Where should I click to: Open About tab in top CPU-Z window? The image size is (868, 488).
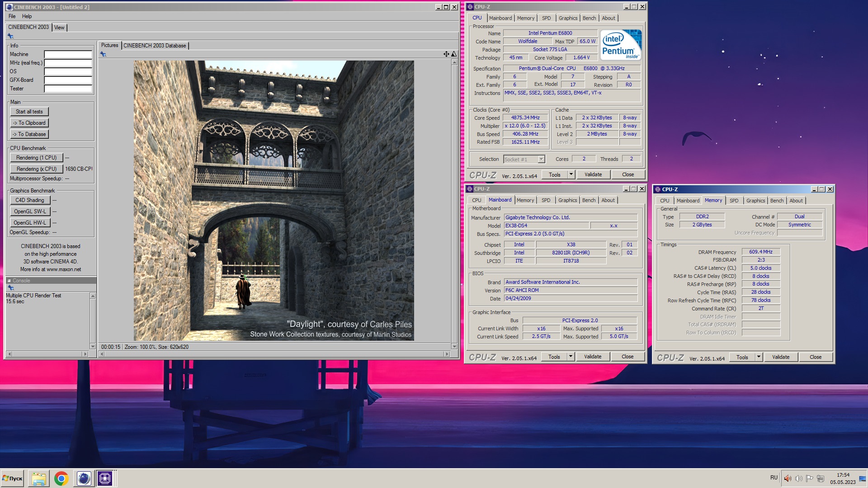(x=609, y=18)
